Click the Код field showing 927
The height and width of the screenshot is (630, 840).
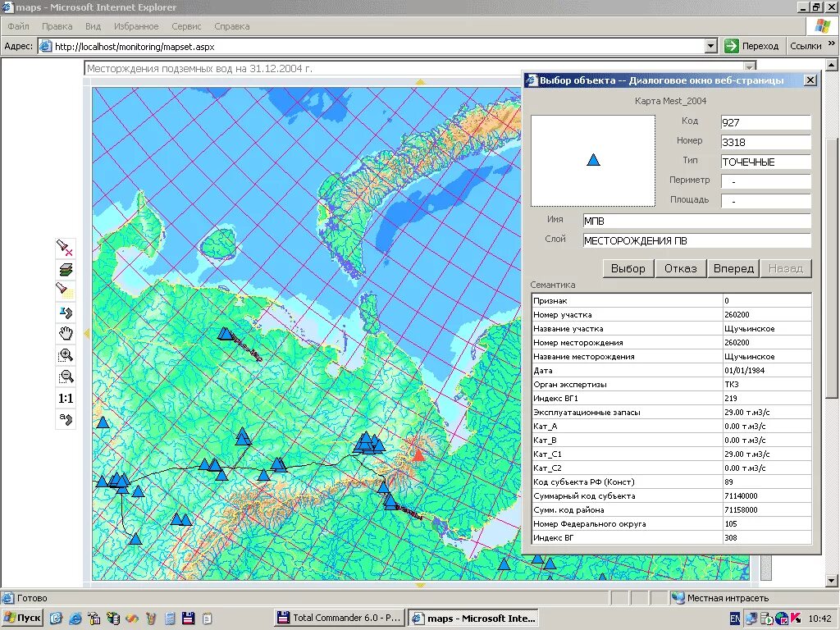point(765,122)
